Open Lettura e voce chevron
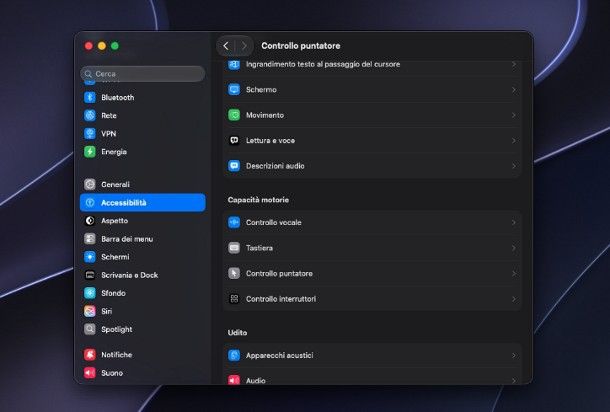The width and height of the screenshot is (610, 412). (514, 140)
